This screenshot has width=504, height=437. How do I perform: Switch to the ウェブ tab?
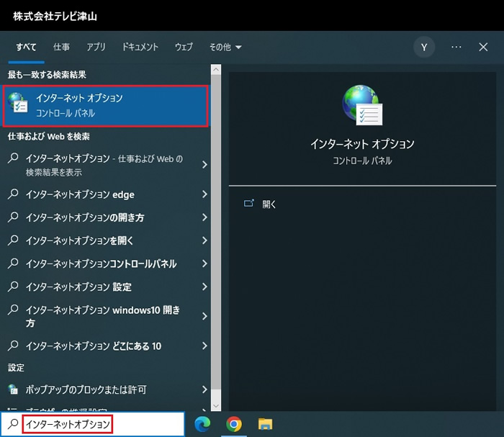coord(184,48)
